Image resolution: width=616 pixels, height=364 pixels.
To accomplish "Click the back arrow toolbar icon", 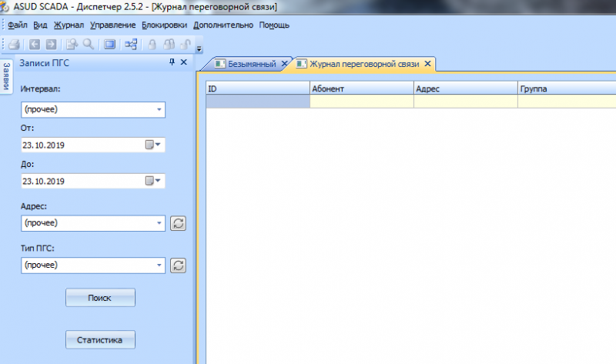I will [35, 45].
